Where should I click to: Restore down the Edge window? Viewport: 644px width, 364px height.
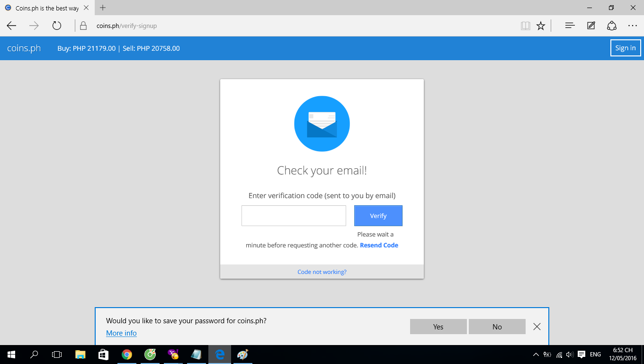(x=611, y=8)
